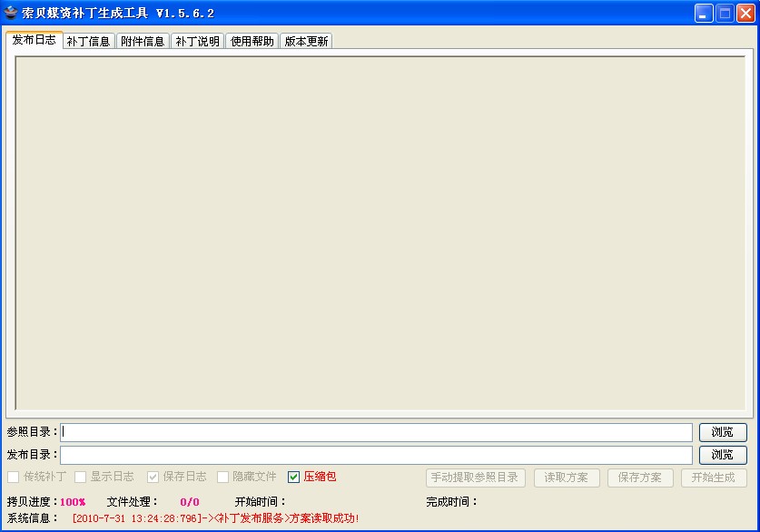The image size is (760, 532).
Task: Switch to the 发布日志 tab
Action: click(34, 40)
